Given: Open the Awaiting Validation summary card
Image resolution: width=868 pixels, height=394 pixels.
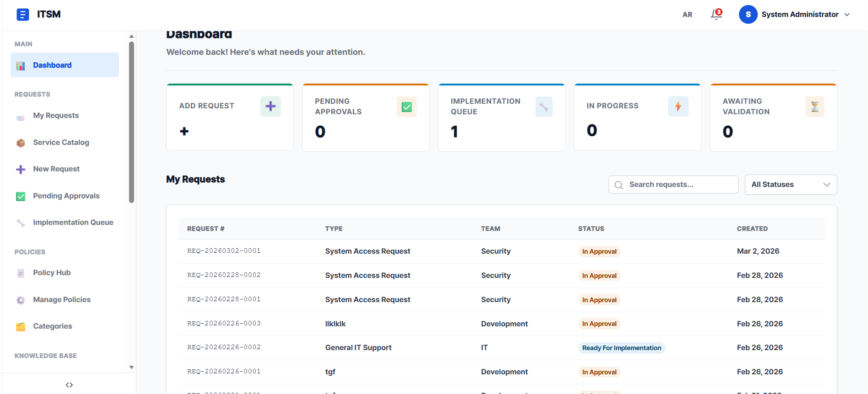Looking at the screenshot, I should 773,117.
